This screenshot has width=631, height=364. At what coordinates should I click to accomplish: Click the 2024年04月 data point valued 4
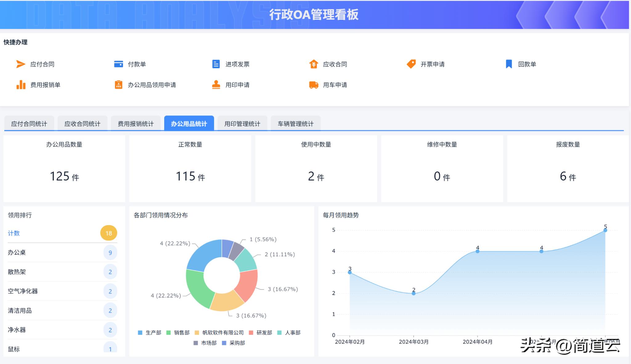coord(478,251)
